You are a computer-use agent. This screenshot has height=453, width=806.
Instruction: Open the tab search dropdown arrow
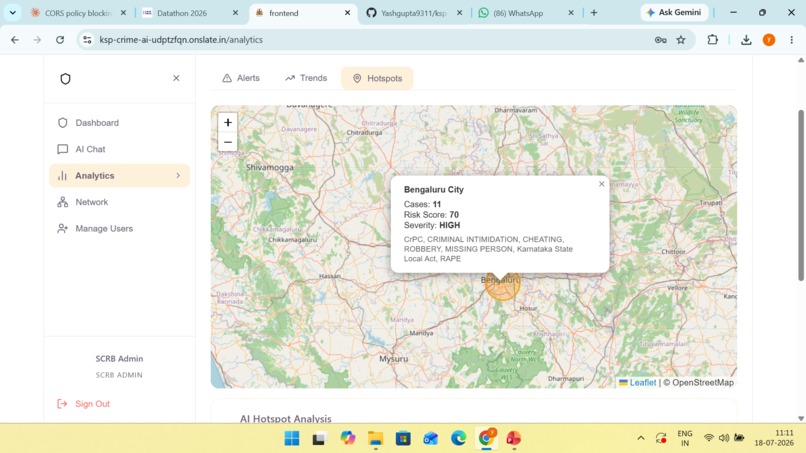pos(12,12)
